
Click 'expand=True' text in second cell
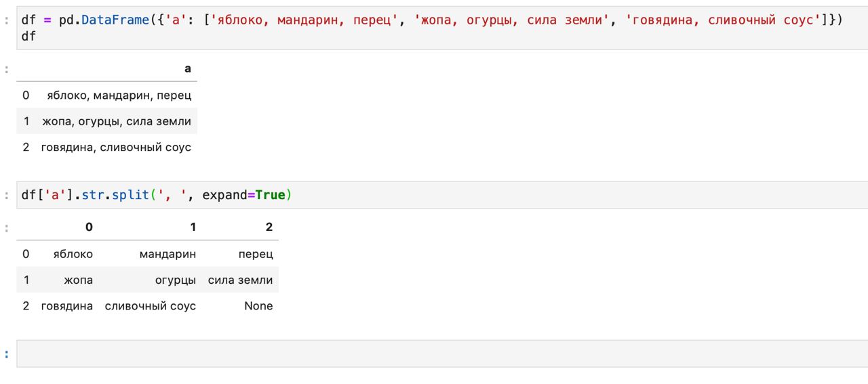[x=243, y=195]
